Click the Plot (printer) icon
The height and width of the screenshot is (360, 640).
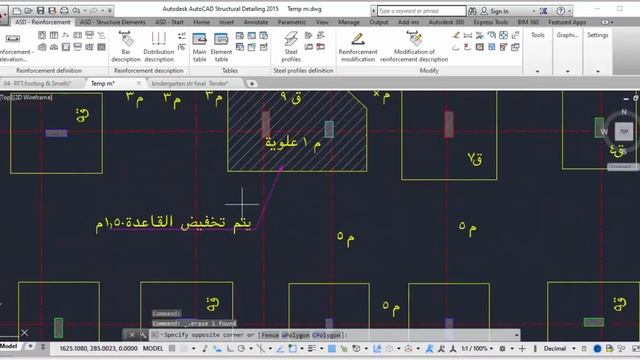[64, 11]
